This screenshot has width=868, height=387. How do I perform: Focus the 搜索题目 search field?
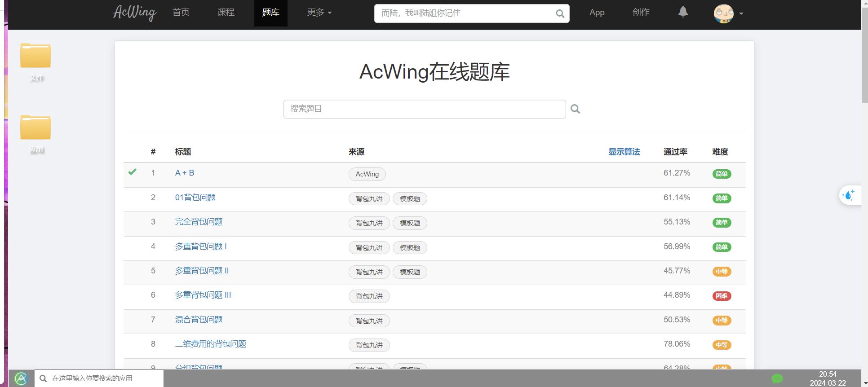pos(425,109)
